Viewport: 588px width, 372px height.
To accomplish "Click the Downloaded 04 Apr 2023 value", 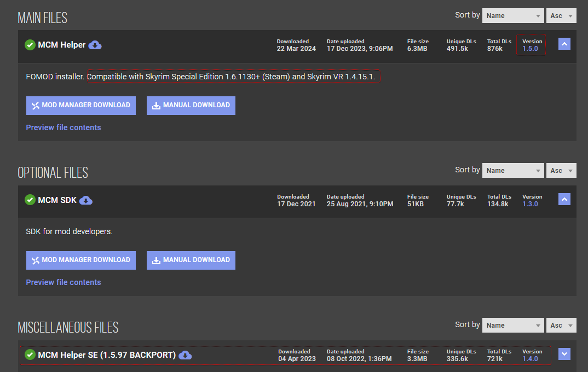I will 297,359.
